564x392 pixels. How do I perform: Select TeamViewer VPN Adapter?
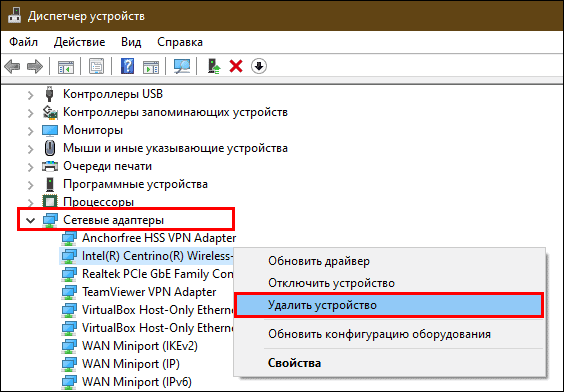click(x=149, y=292)
